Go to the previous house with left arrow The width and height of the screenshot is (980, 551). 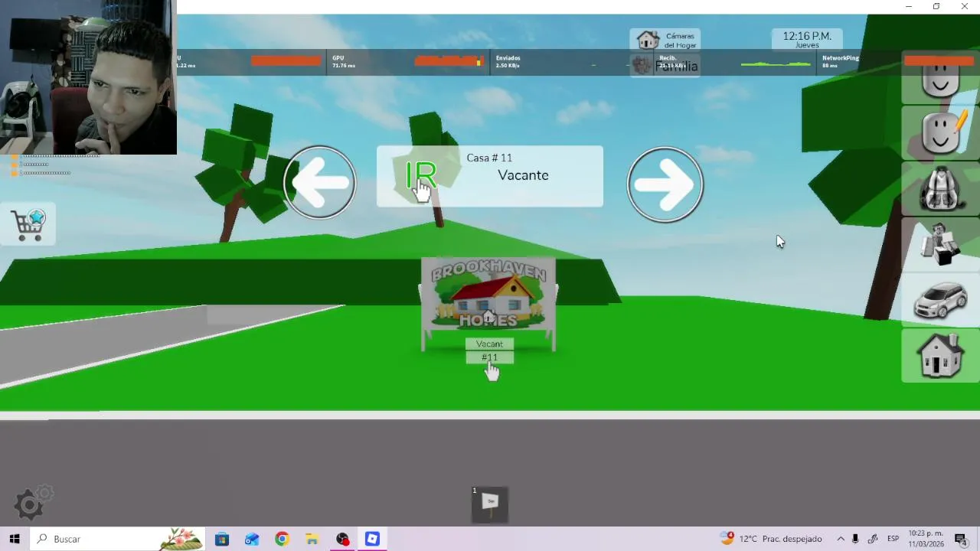pos(320,182)
